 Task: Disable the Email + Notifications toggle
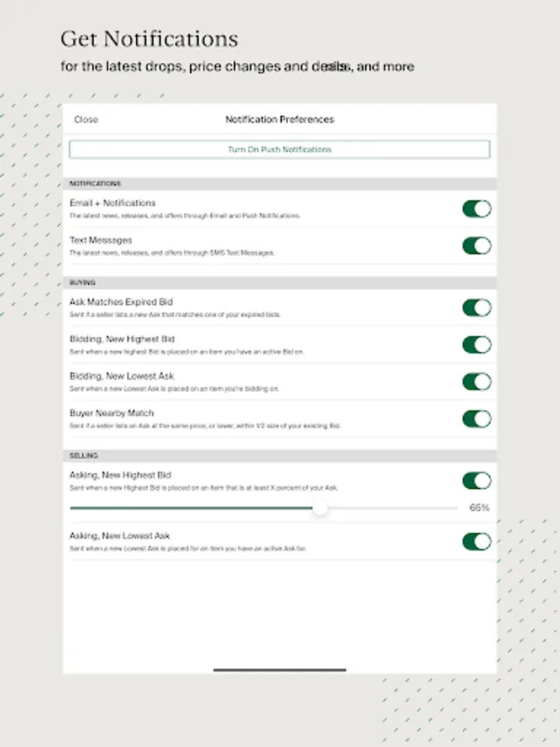[x=477, y=208]
